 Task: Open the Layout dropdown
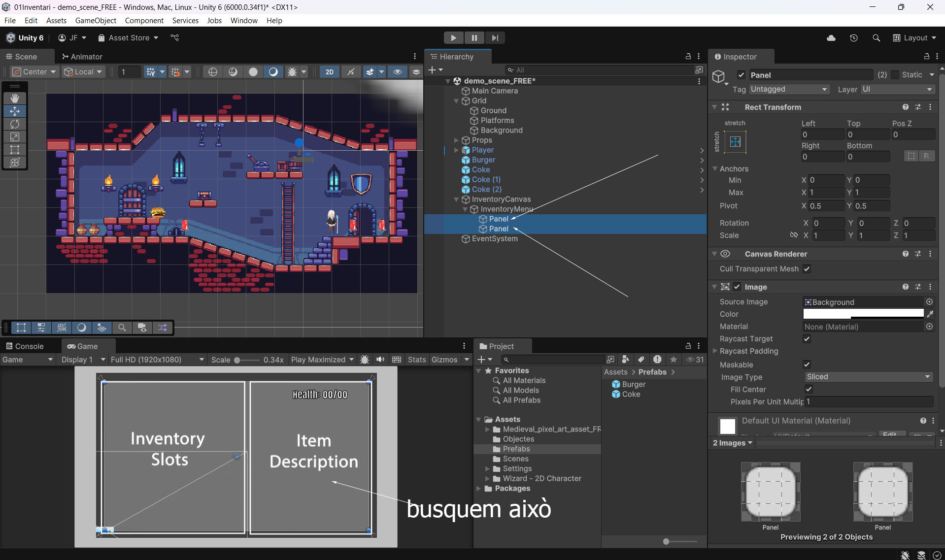point(915,38)
